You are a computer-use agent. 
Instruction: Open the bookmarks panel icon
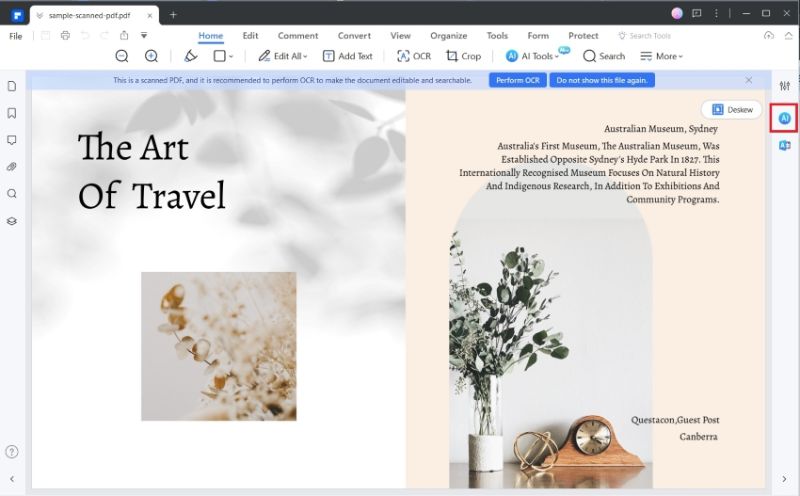[12, 113]
